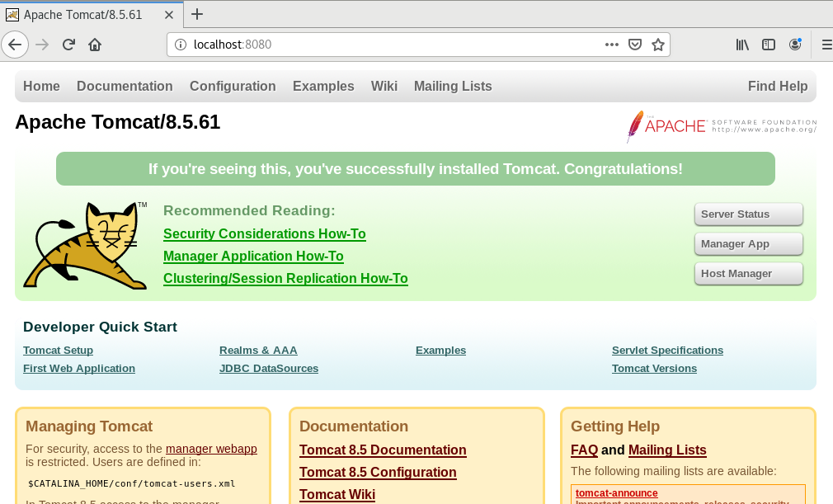This screenshot has width=833, height=504.
Task: Open Clustering/Session Replication How-To link
Action: [x=286, y=278]
